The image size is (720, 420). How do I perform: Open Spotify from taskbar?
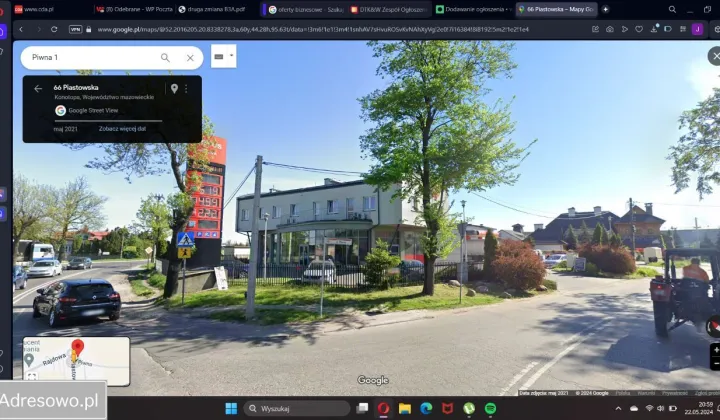click(490, 409)
